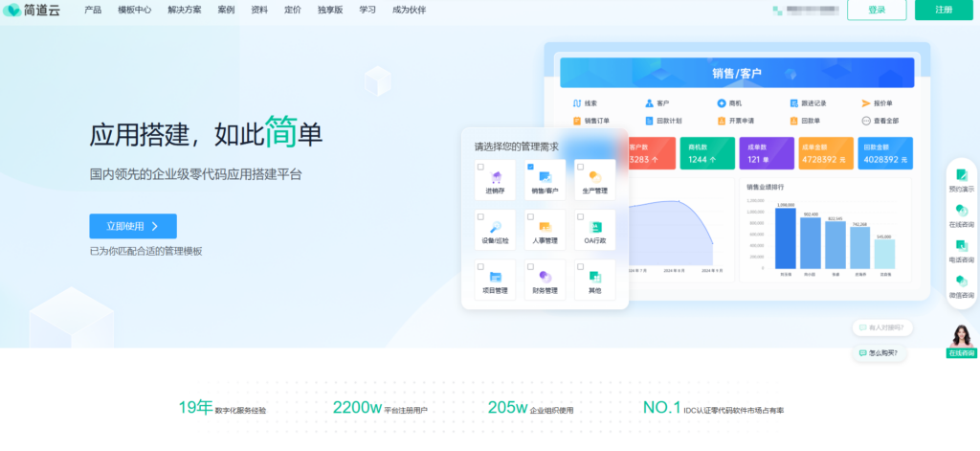Open the 预约演示 sidebar icon
Screen dimensions: 980x451
[961, 175]
